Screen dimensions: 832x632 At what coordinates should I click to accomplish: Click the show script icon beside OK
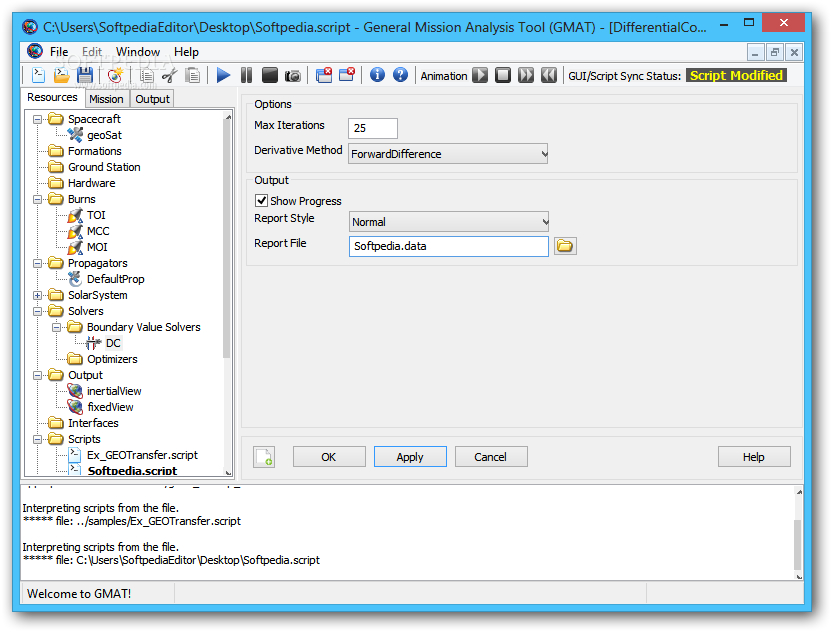pyautogui.click(x=264, y=457)
